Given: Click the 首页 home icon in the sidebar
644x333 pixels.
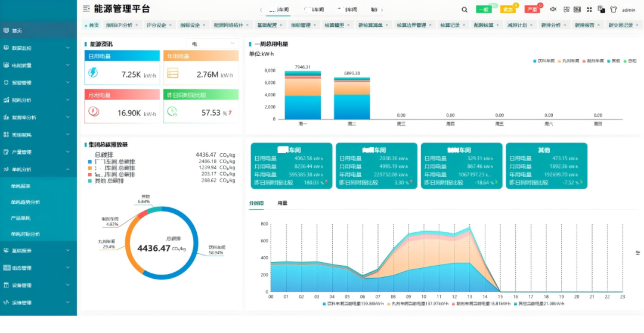Looking at the screenshot, I should [6, 30].
